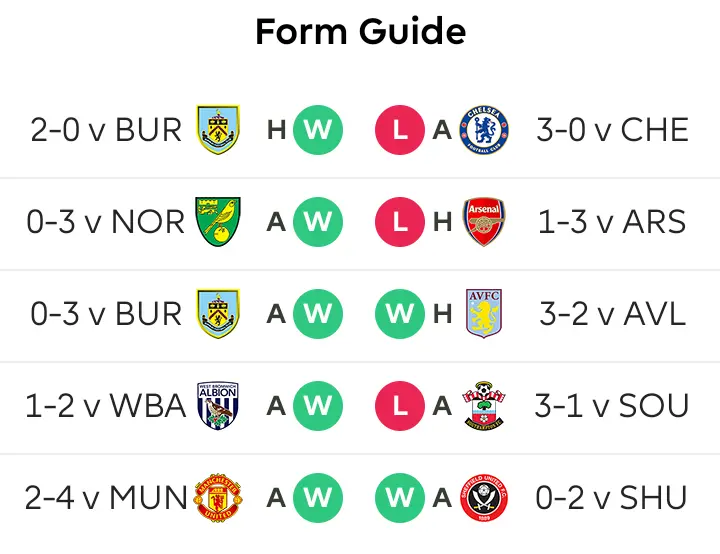The image size is (720, 554).
Task: Select the Norwich City crest
Action: pos(219,222)
